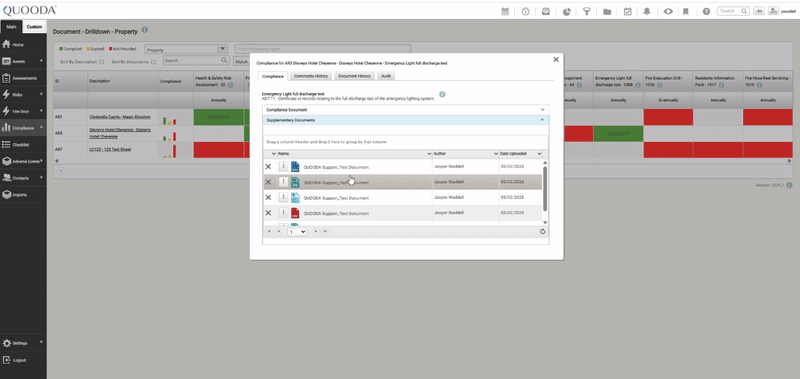Image resolution: width=800 pixels, height=379 pixels.
Task: Click the info icon beside Emergency Light description
Action: point(442,94)
